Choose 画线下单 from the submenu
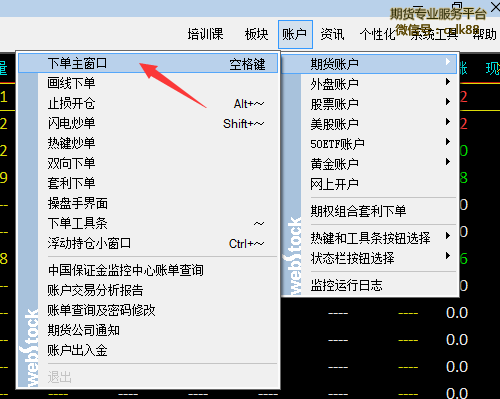 click(148, 83)
